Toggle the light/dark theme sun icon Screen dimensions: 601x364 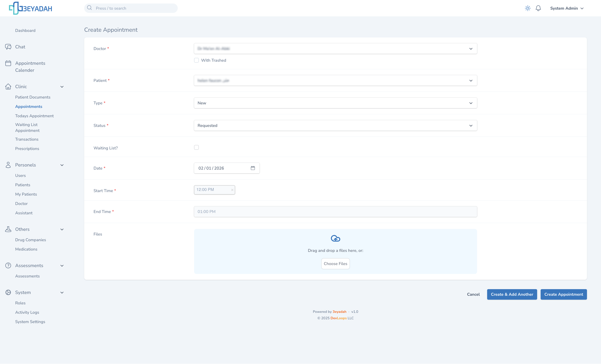(528, 8)
